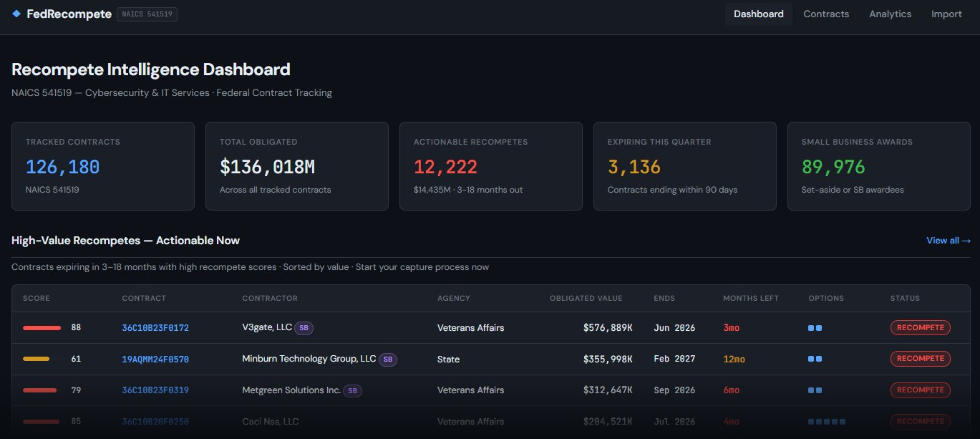The height and width of the screenshot is (439, 980).
Task: Click the View all link
Action: pyautogui.click(x=948, y=241)
